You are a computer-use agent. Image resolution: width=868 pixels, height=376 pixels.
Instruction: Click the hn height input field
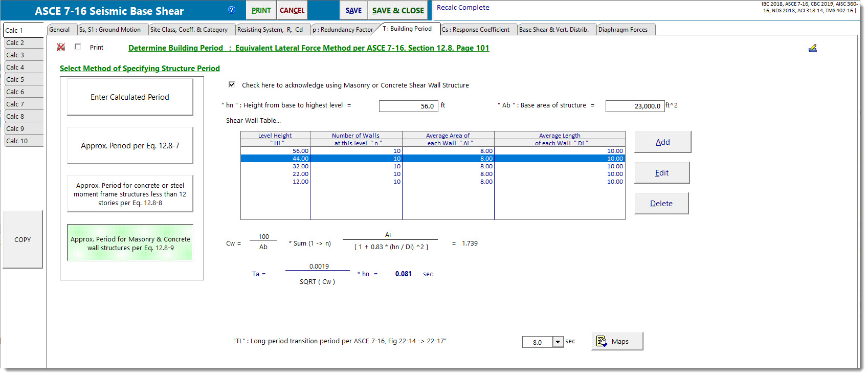click(408, 106)
